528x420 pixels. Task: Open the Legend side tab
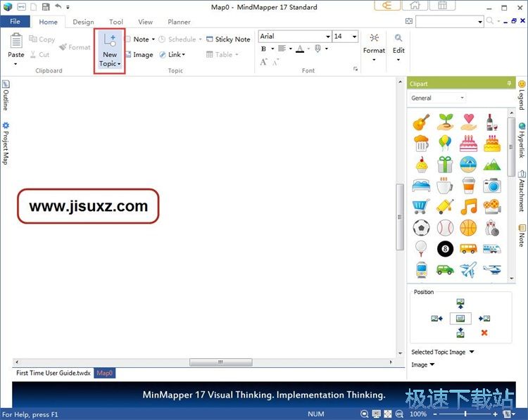click(x=522, y=95)
